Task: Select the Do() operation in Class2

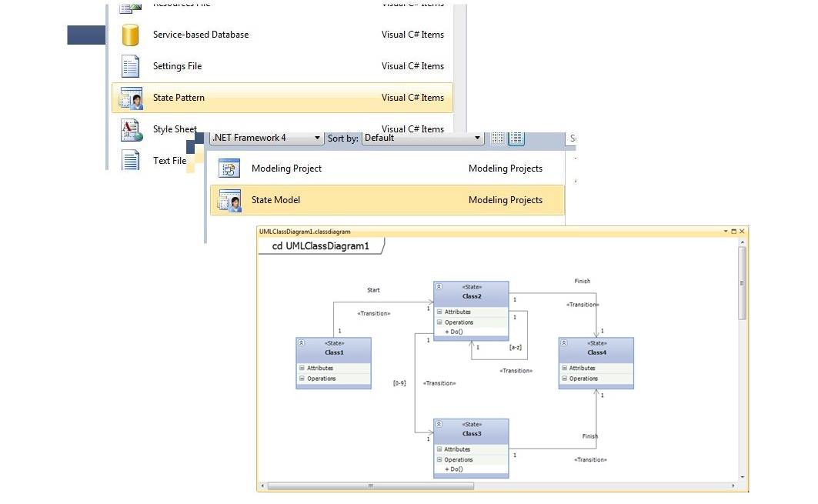Action: (x=454, y=332)
